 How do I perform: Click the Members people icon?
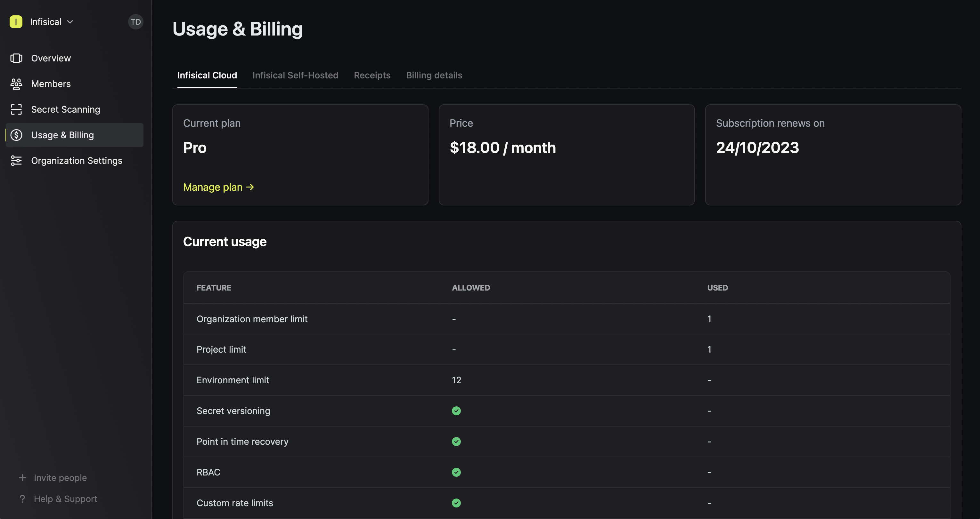pos(16,84)
